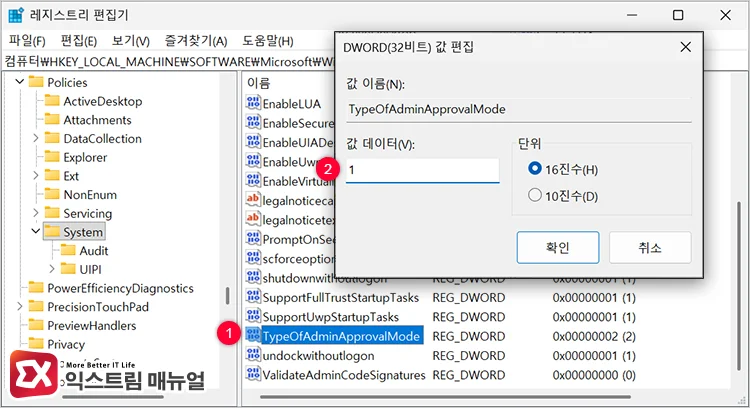Click the EnableLUA DWORD value icon
Screen dimensions: 750x408
pos(253,103)
